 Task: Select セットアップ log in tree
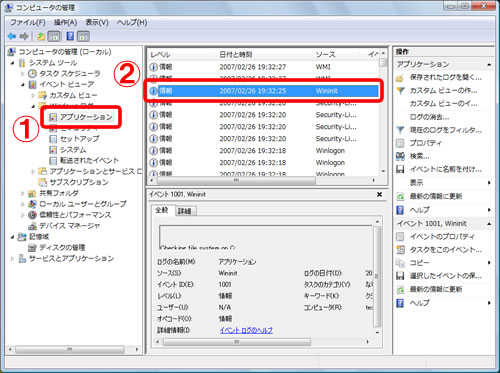click(x=79, y=139)
